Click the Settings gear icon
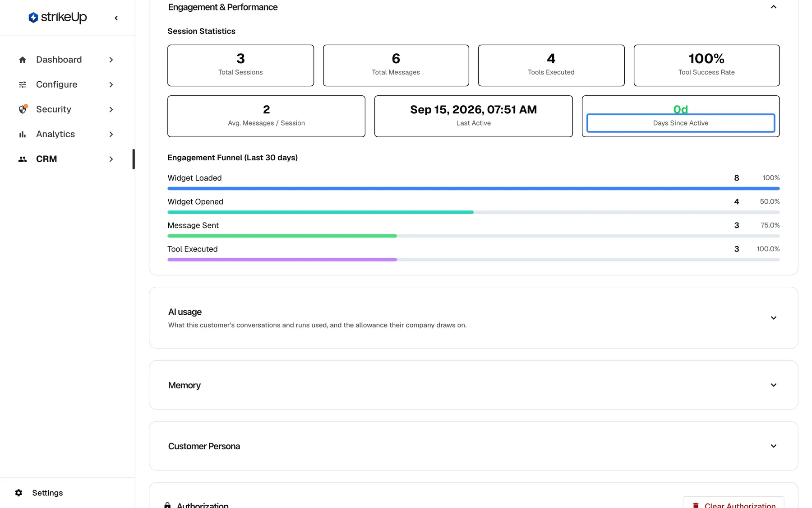The image size is (812, 508). pyautogui.click(x=18, y=493)
